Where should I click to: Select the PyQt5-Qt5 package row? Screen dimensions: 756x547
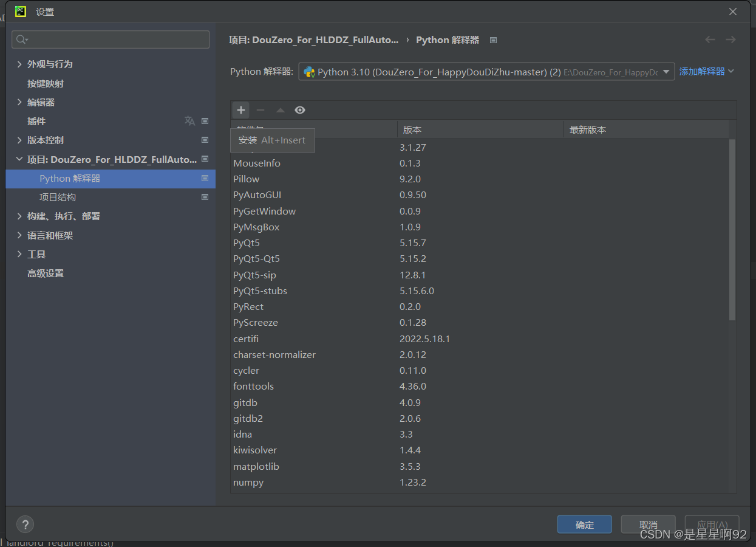480,258
